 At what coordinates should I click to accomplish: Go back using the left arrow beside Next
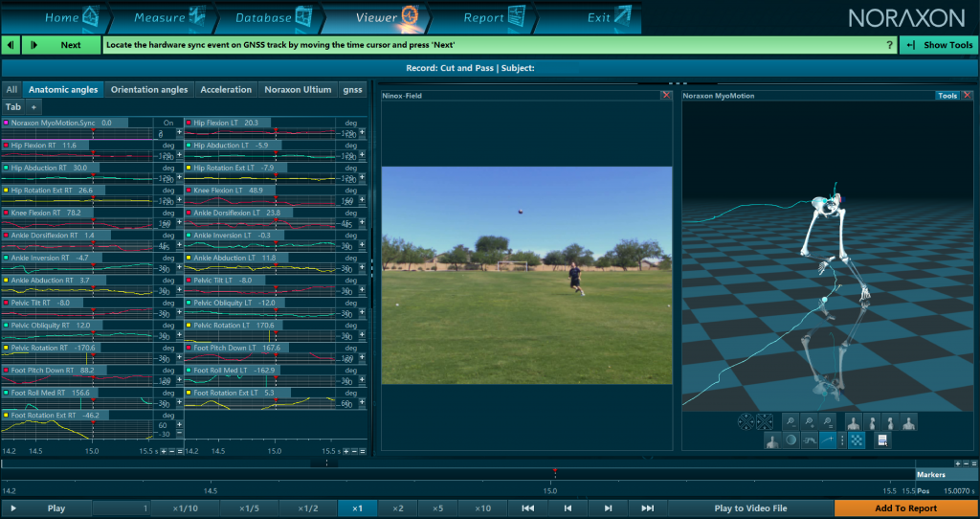pos(11,45)
